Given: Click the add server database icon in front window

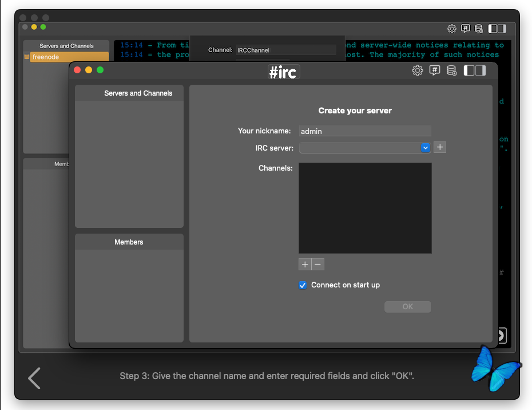Looking at the screenshot, I should pyautogui.click(x=451, y=70).
